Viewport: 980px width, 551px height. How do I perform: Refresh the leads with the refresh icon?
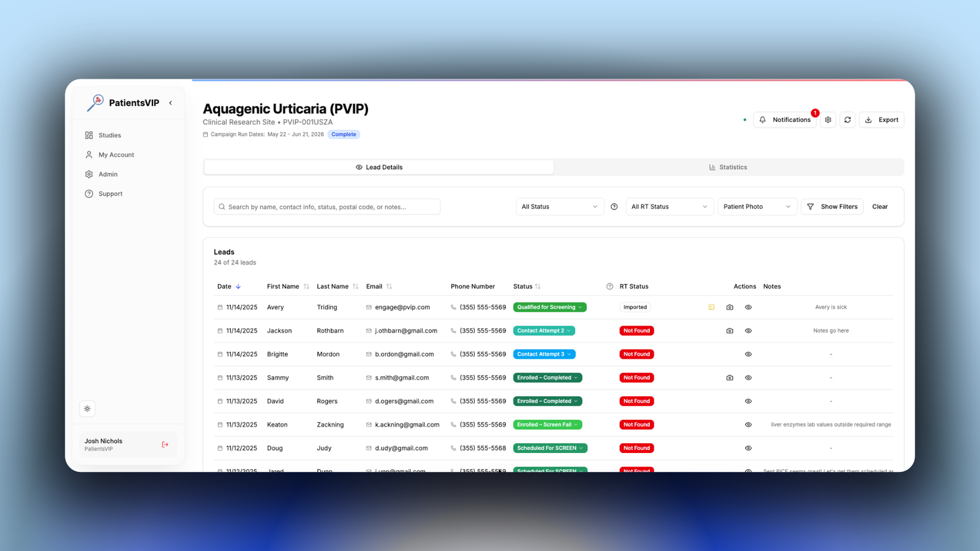point(848,120)
